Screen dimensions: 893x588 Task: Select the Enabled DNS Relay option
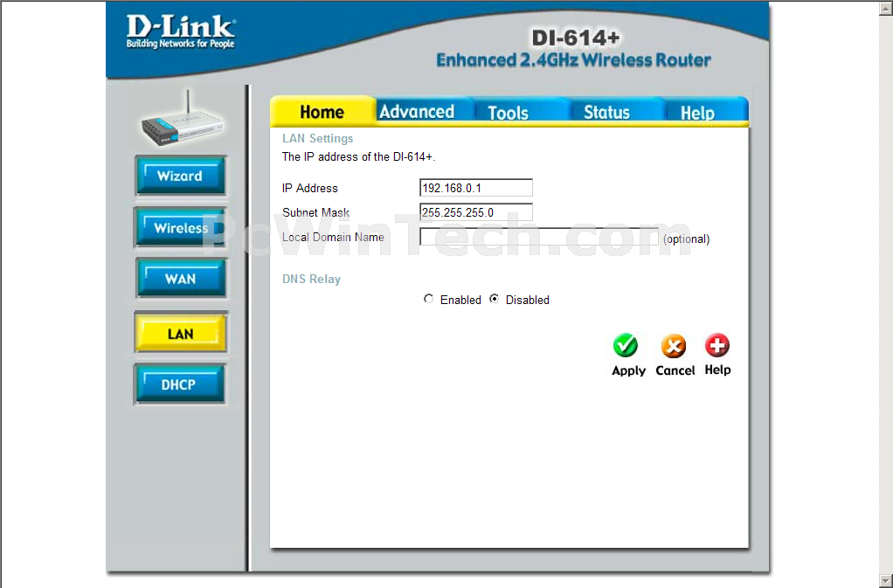tap(428, 299)
